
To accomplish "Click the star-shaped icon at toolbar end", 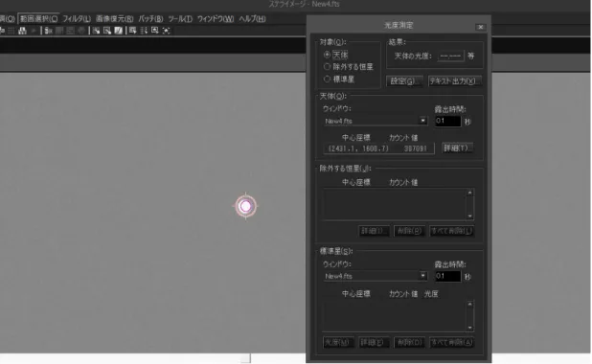I will pyautogui.click(x=166, y=31).
